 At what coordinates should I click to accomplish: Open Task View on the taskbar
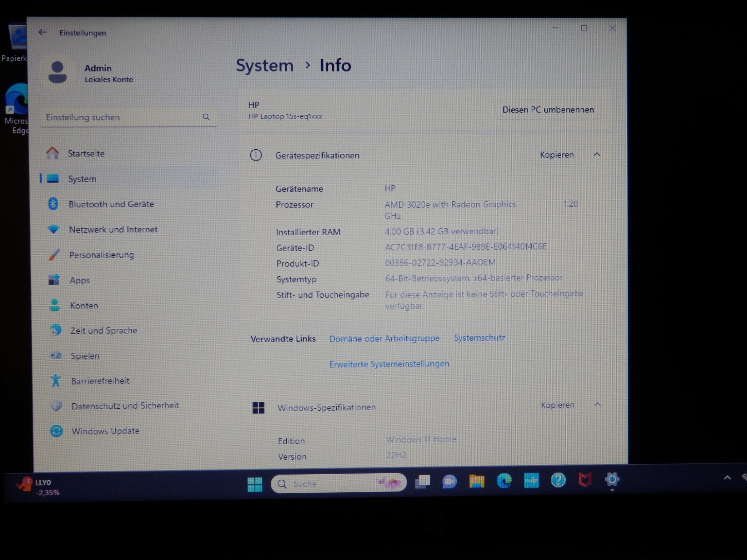tap(423, 481)
